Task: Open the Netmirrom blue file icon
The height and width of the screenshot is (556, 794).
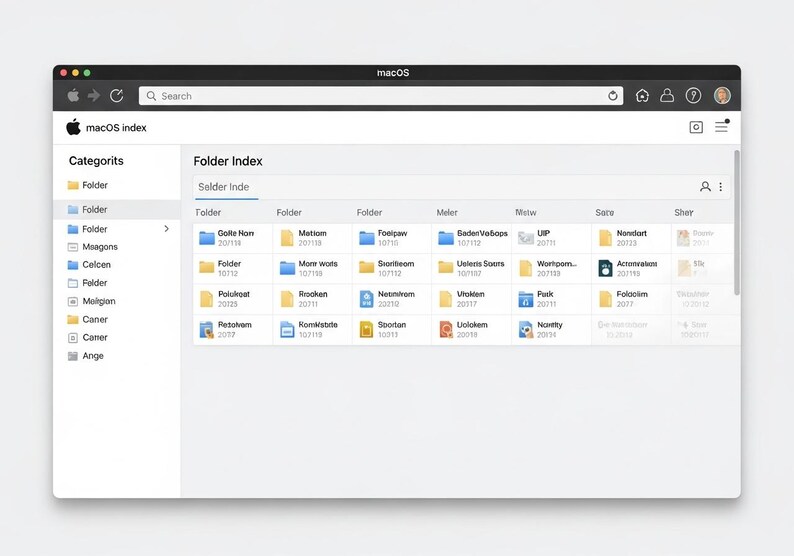Action: point(366,299)
